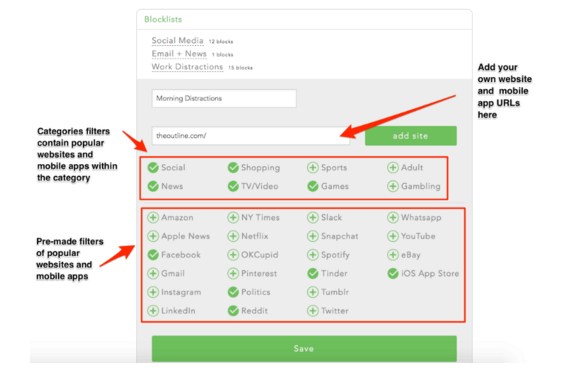Open the Social Media blocklist
565x375 pixels.
click(x=178, y=41)
